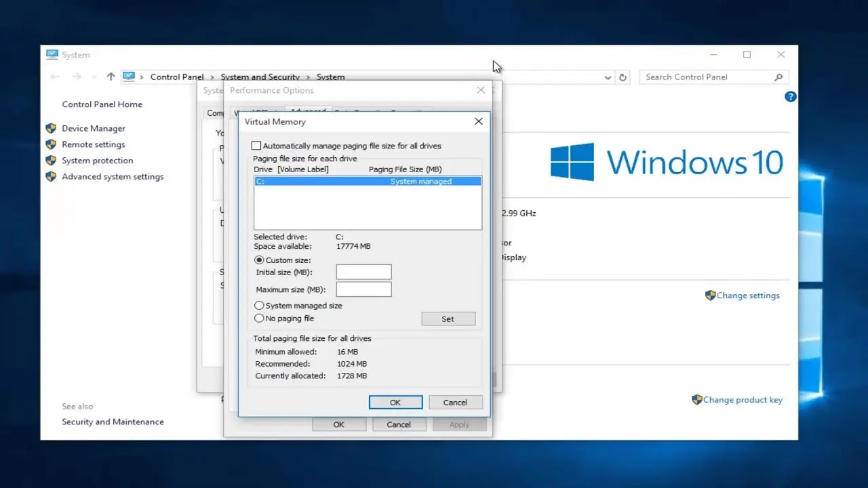The width and height of the screenshot is (868, 488).
Task: Click the Set button in Virtual Memory
Action: tap(448, 319)
